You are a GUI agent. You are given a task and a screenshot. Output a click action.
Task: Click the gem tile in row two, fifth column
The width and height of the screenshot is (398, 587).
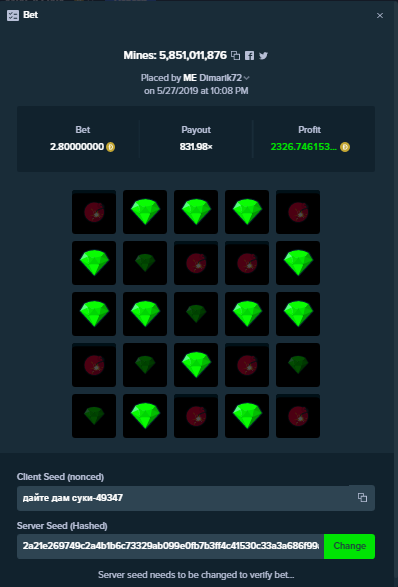click(x=298, y=263)
